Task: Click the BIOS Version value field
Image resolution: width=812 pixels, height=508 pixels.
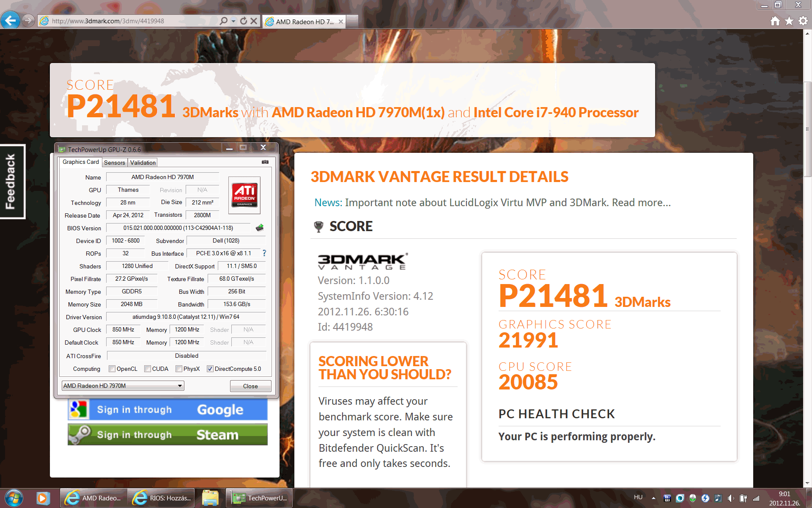Action: click(x=178, y=228)
